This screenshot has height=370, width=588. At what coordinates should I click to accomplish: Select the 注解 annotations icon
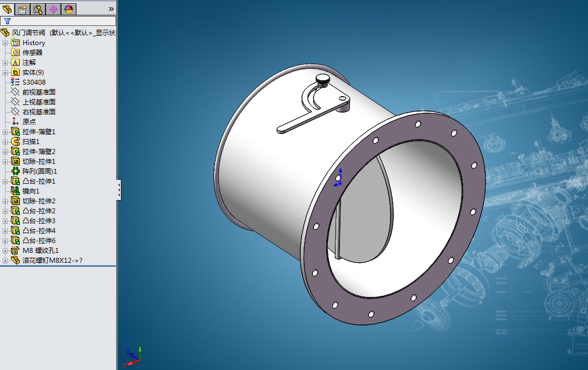tap(15, 62)
